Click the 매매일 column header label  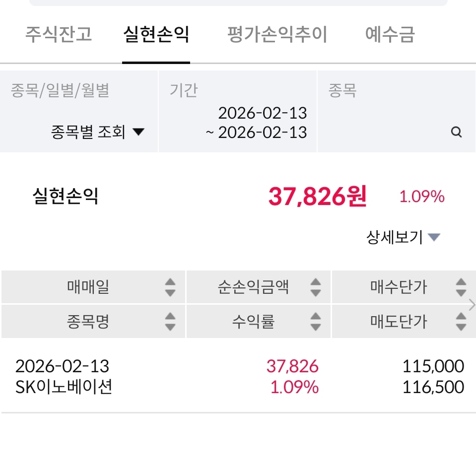pyautogui.click(x=88, y=287)
